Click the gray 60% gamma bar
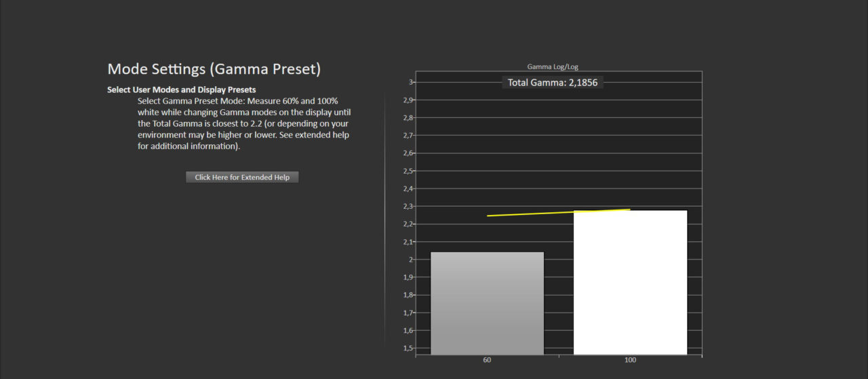 click(487, 303)
